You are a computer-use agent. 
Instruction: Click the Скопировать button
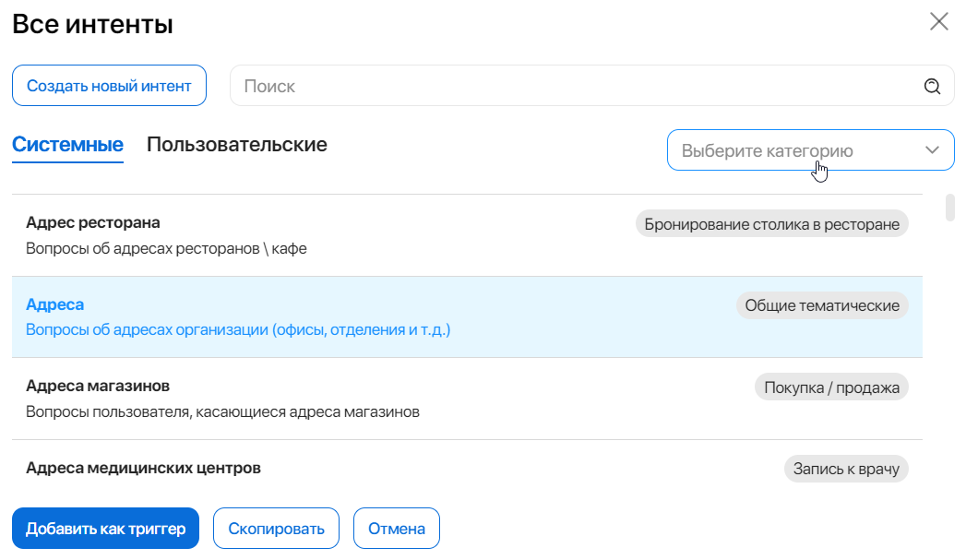tap(276, 528)
